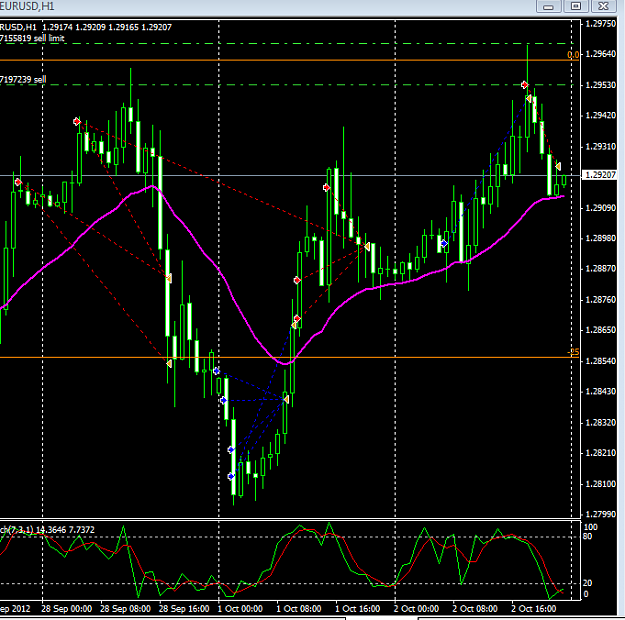Click the 1.28430 price axis label

click(600, 392)
